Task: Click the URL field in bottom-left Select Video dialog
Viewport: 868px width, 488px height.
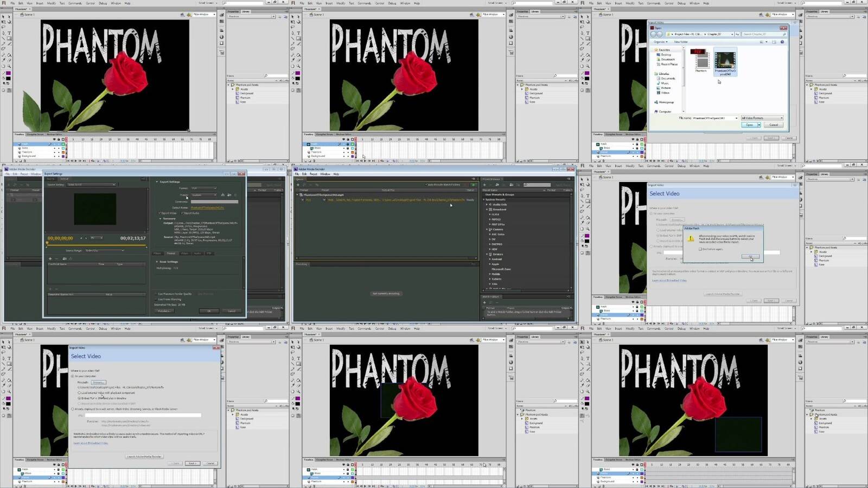Action: (143, 415)
